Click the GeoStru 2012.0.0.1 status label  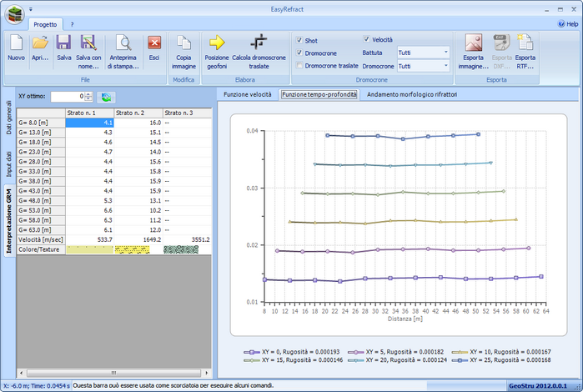coord(538,385)
